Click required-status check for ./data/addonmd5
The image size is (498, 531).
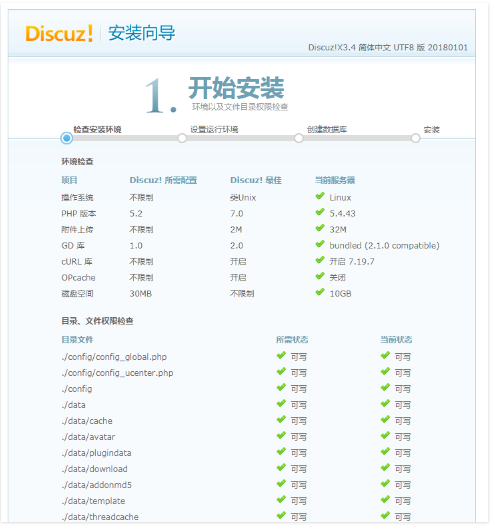(281, 484)
